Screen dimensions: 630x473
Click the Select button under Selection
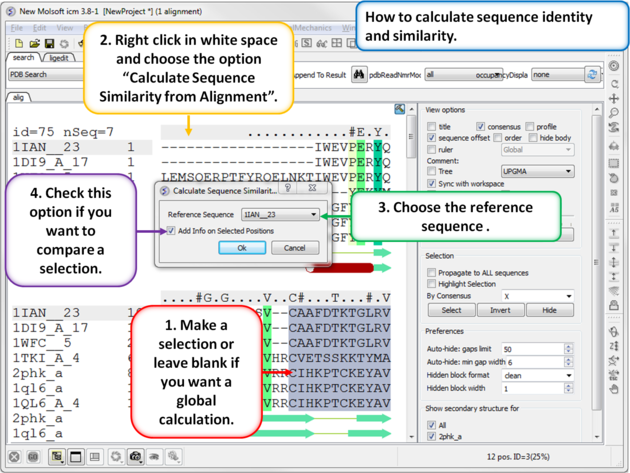pyautogui.click(x=451, y=310)
